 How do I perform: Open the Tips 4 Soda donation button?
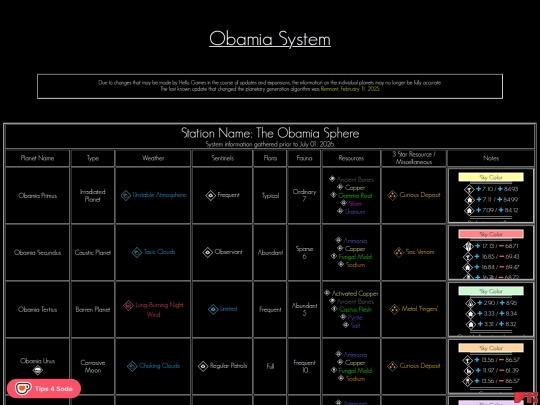(44, 389)
